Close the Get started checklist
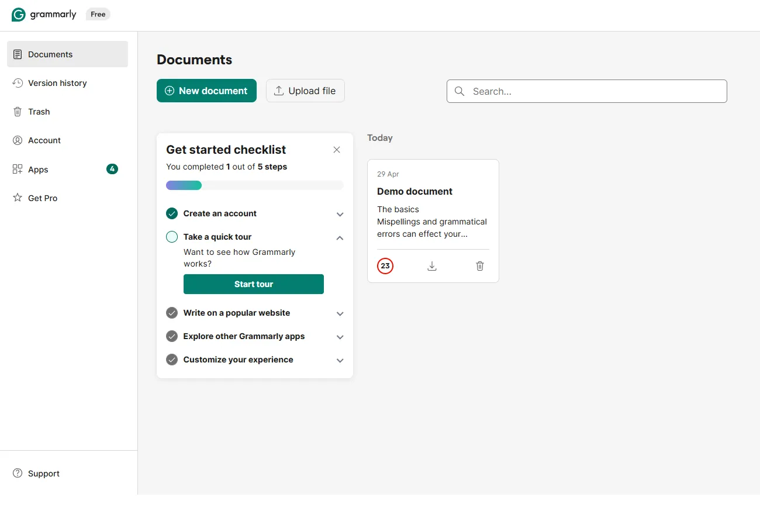 click(337, 150)
